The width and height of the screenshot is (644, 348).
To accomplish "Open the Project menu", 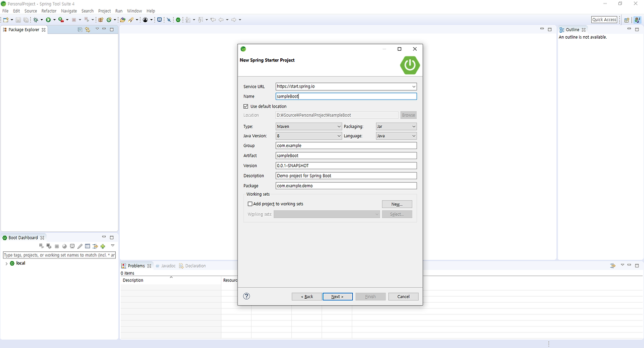I will (x=105, y=11).
